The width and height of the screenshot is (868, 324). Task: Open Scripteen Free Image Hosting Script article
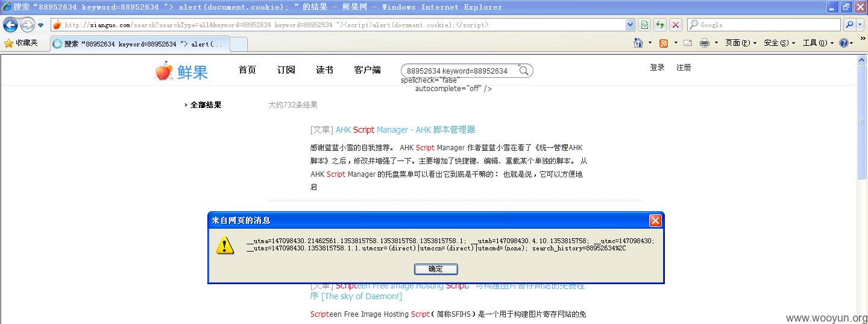447,291
